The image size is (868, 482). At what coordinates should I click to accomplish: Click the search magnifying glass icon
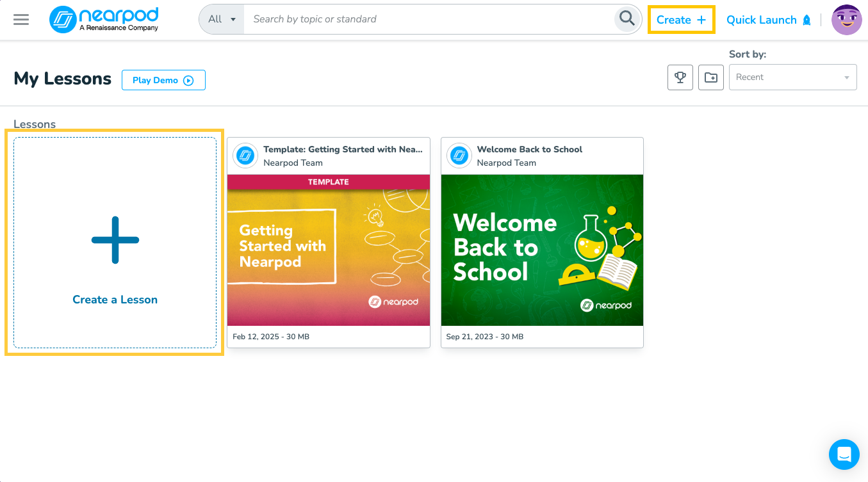pos(626,19)
